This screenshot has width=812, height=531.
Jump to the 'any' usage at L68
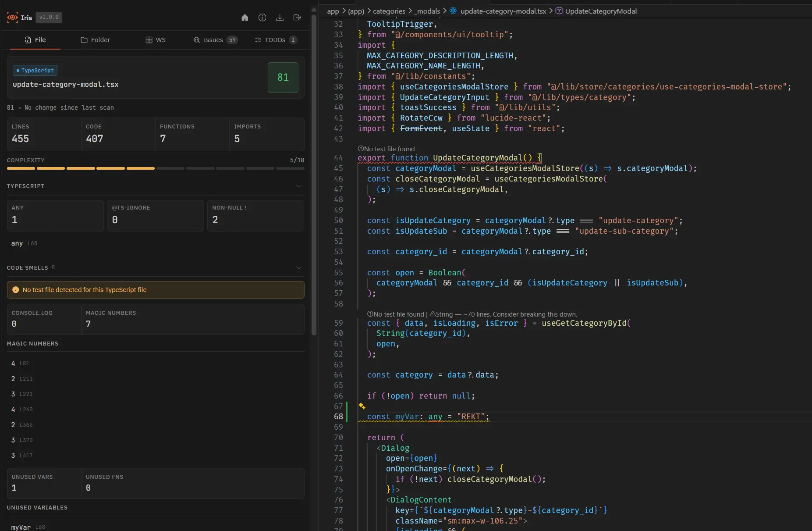coord(24,243)
